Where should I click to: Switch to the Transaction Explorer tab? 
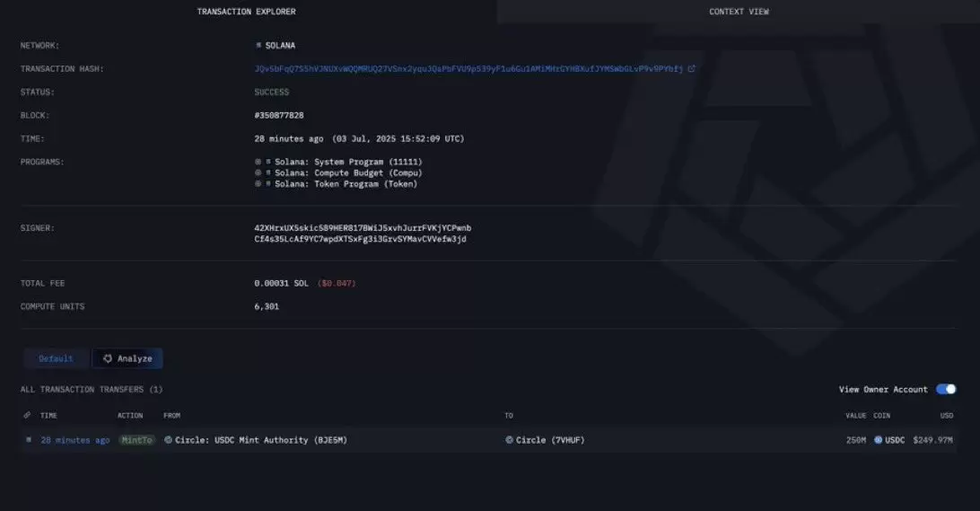point(246,12)
